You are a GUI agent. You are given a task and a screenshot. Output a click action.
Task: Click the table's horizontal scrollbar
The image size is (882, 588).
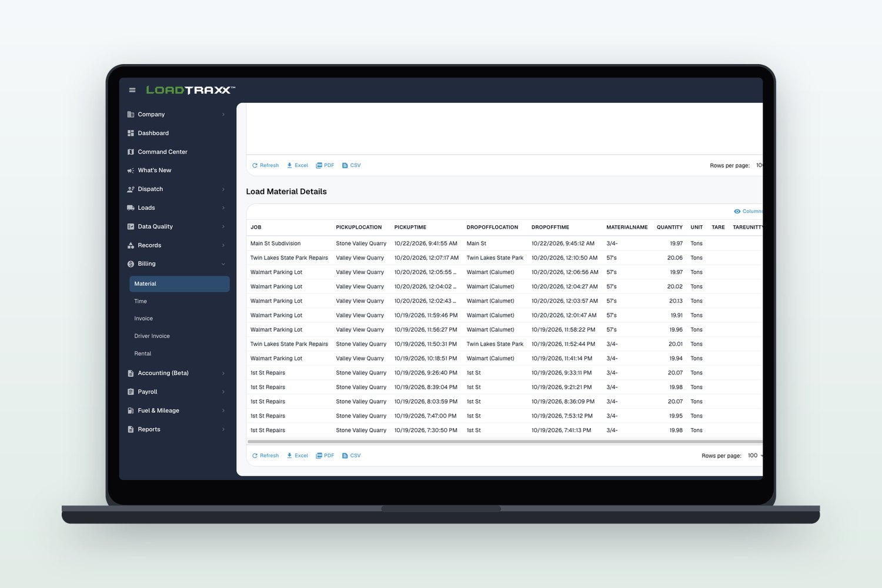(x=505, y=442)
